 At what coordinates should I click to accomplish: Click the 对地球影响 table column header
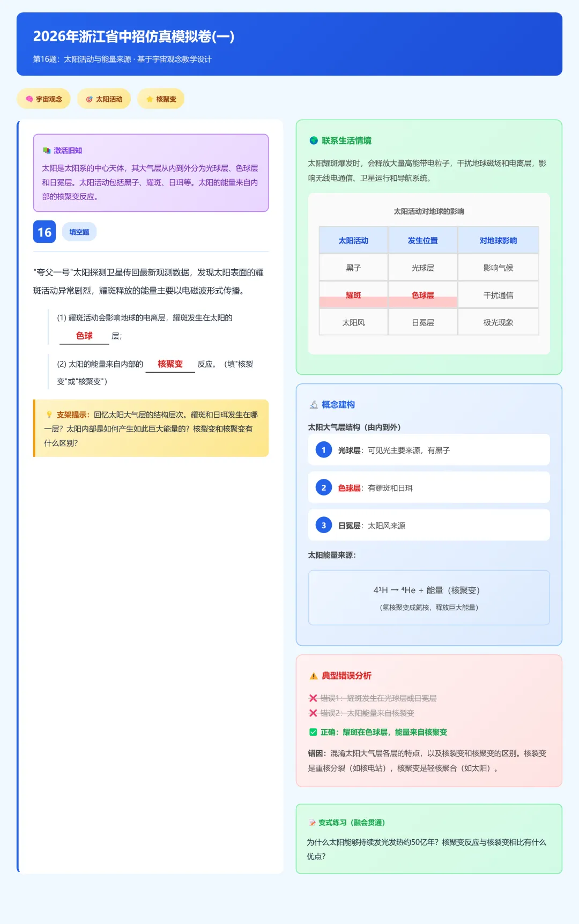498,240
